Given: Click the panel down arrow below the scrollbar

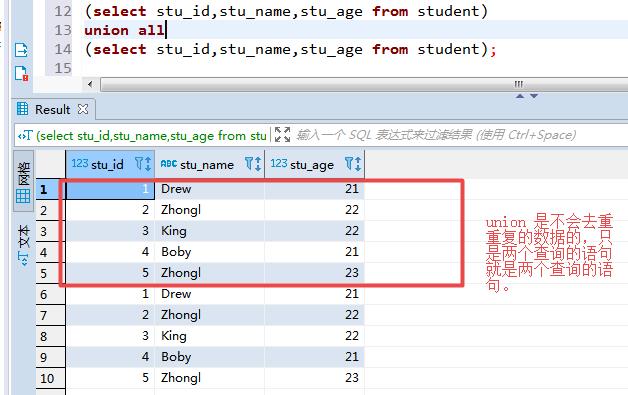Looking at the screenshot, I should point(534,96).
